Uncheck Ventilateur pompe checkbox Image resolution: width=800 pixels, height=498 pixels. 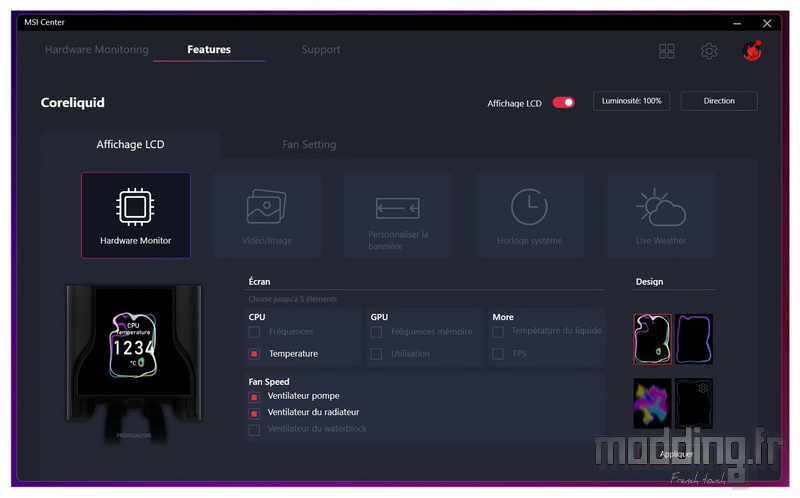point(254,396)
